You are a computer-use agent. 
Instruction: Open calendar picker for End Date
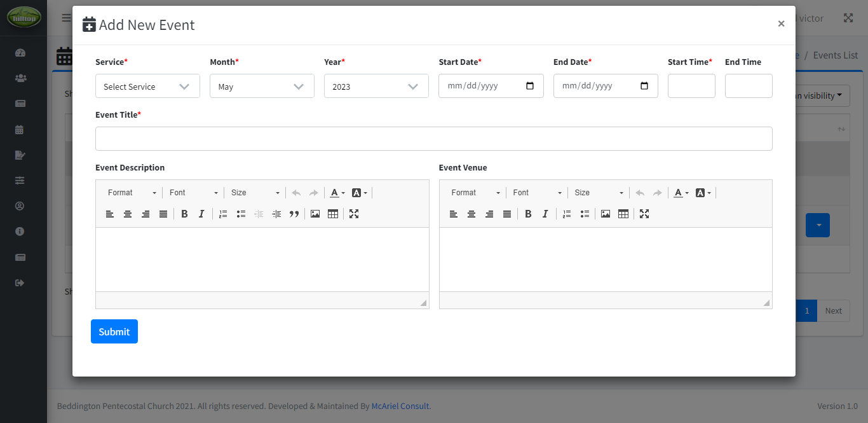pyautogui.click(x=644, y=86)
